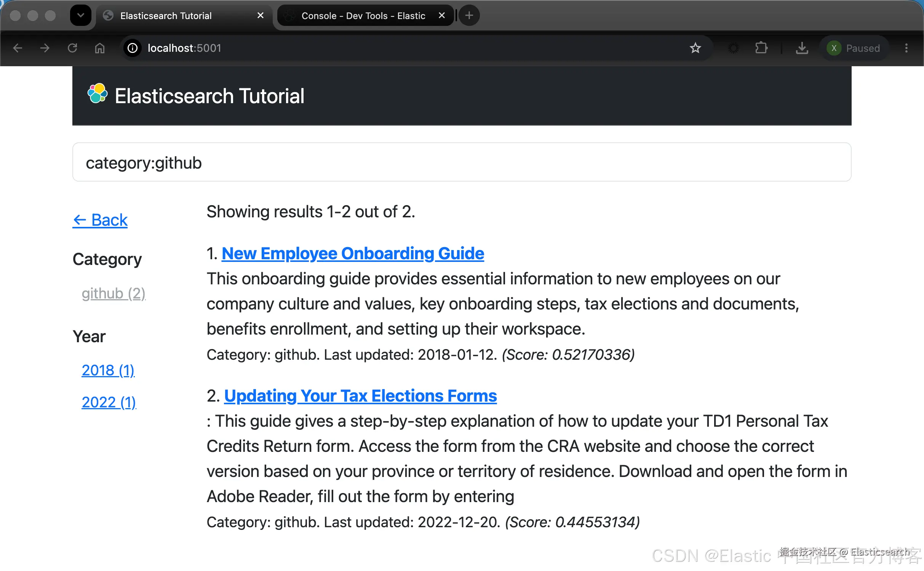Click the browser back arrow
This screenshot has height=571, width=924.
(x=18, y=48)
